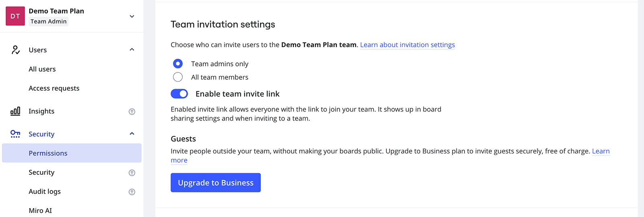Open All users in the sidebar

(42, 69)
